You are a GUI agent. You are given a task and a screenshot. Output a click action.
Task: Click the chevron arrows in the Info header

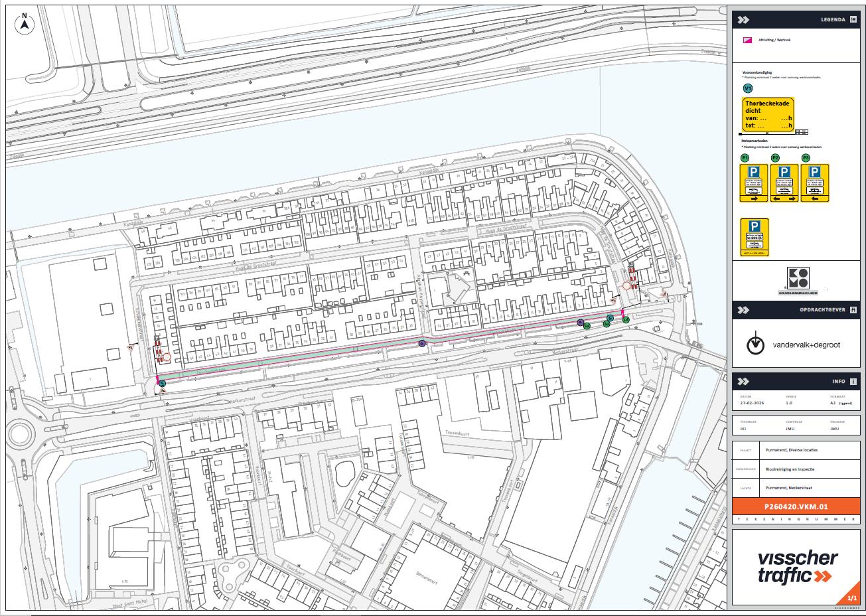click(x=743, y=382)
